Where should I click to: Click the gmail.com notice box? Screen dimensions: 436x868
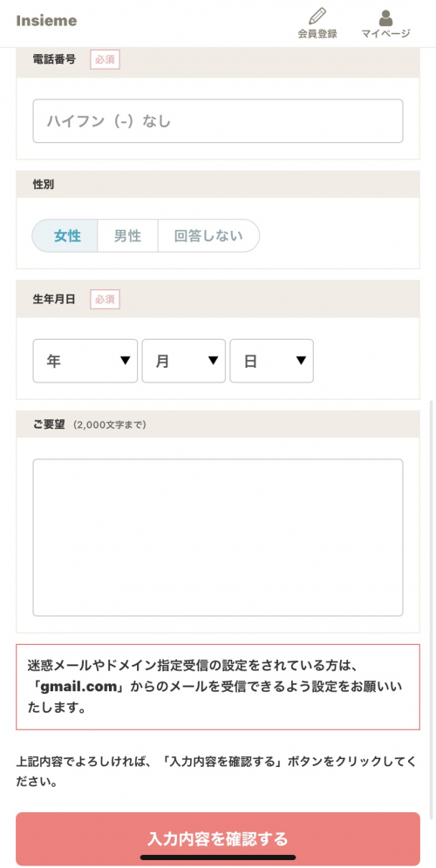(218, 687)
